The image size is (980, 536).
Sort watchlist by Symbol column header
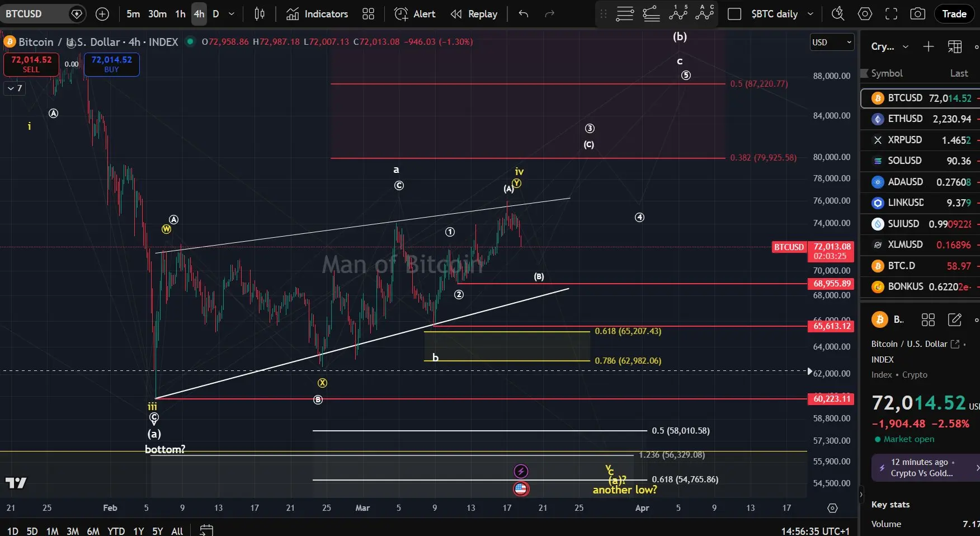click(x=887, y=73)
